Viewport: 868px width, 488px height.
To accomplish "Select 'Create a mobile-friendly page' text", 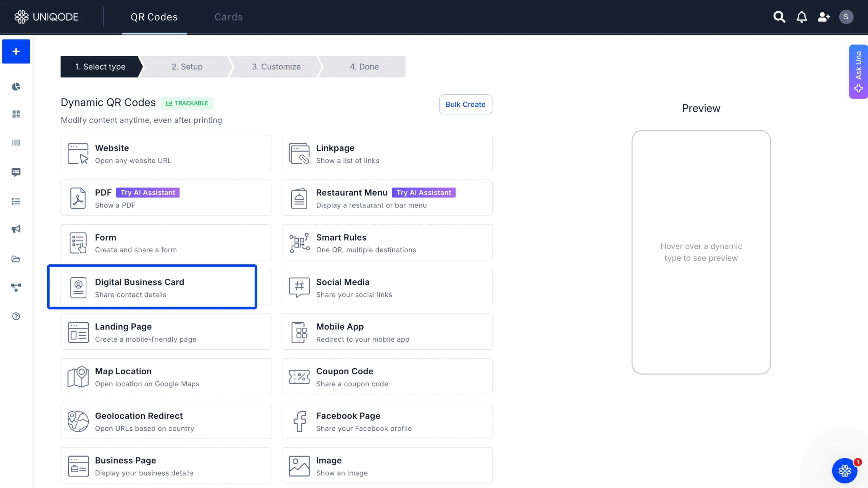I will tap(146, 339).
